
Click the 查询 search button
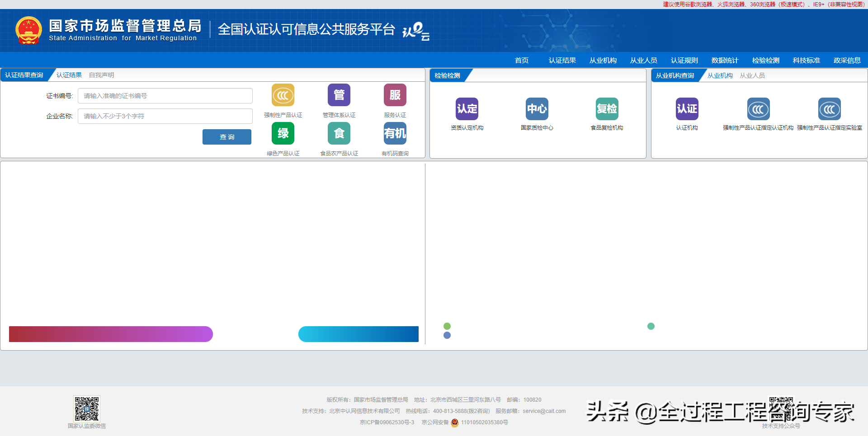227,136
